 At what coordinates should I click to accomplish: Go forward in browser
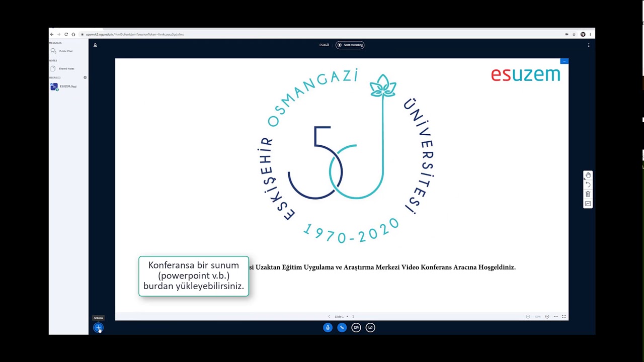(58, 34)
